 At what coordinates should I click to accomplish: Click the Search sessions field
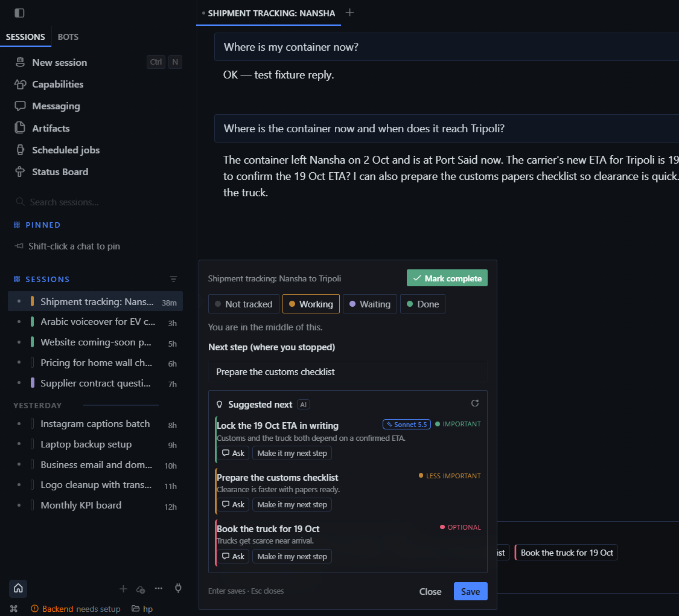(x=98, y=202)
